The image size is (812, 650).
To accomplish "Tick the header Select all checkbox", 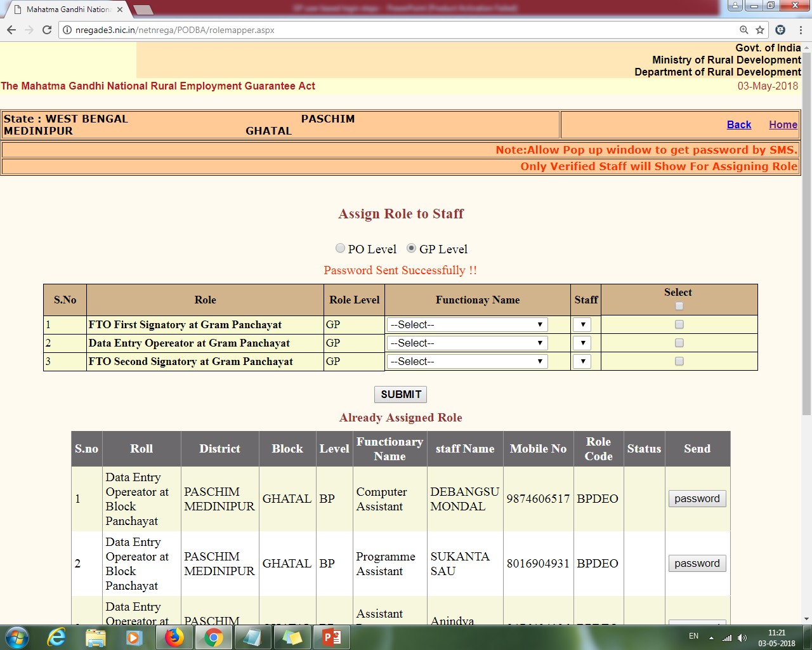I will [x=679, y=306].
